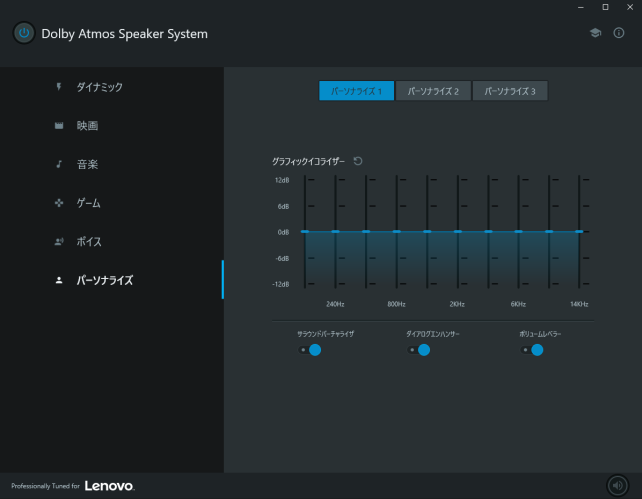642x499 pixels.
Task: Click the 14KHz equalizer slider handle
Action: pyautogui.click(x=580, y=232)
